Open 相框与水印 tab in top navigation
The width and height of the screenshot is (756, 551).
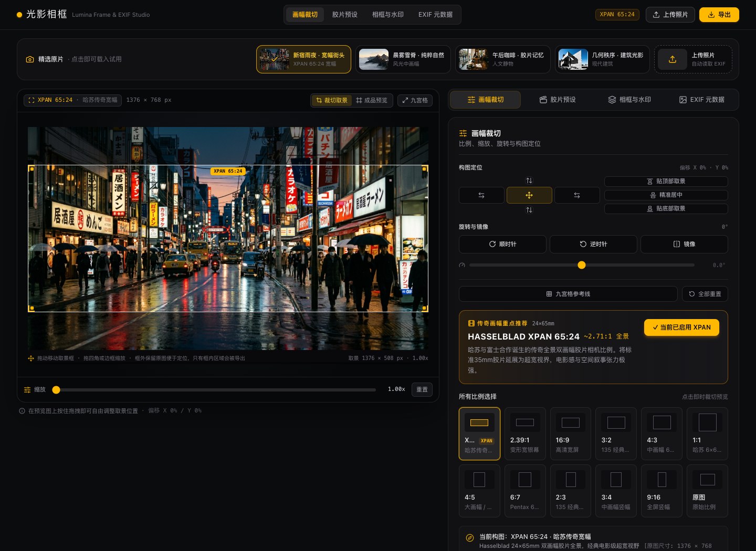pos(388,15)
